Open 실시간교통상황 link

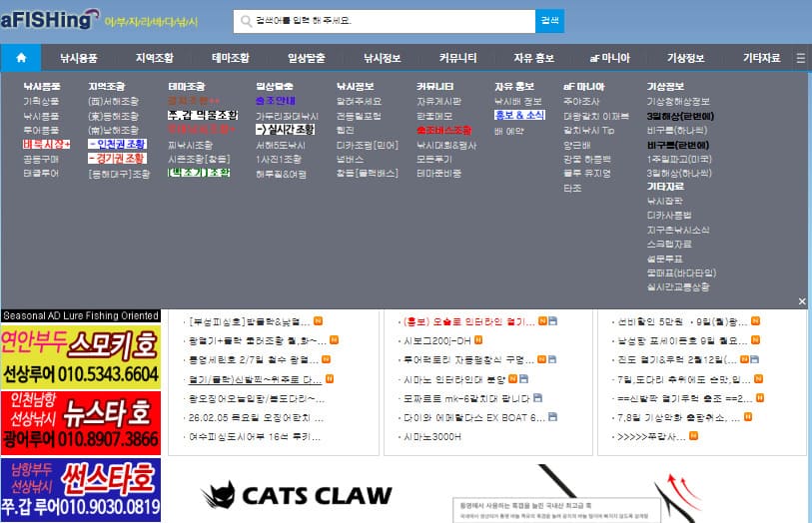(678, 286)
